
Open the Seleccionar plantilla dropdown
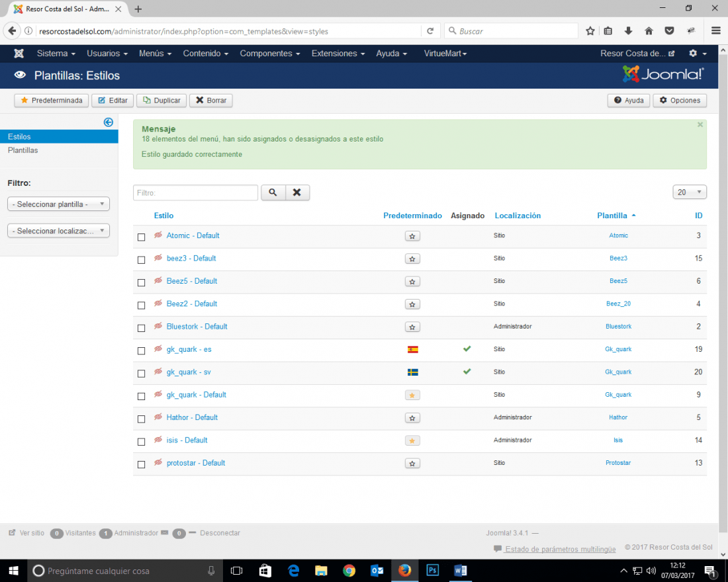tap(58, 204)
